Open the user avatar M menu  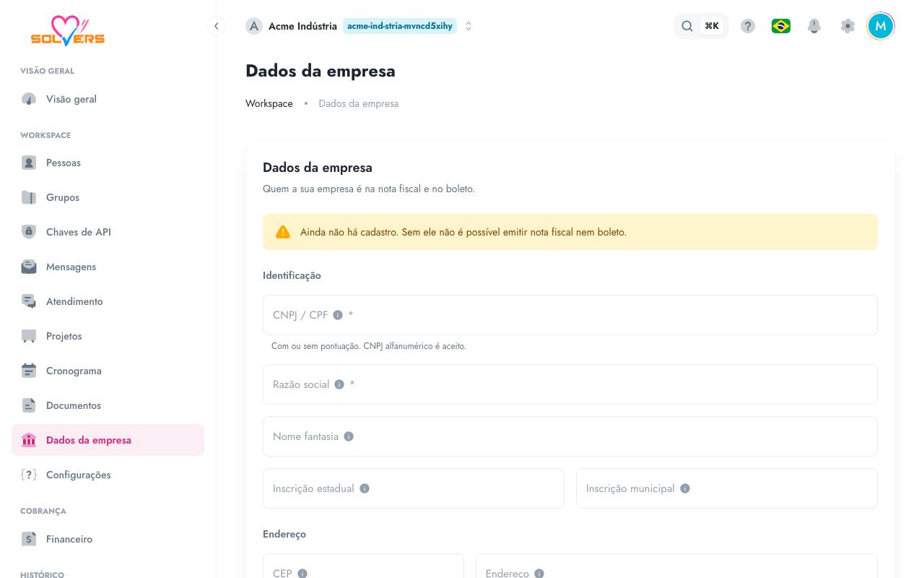click(x=881, y=26)
